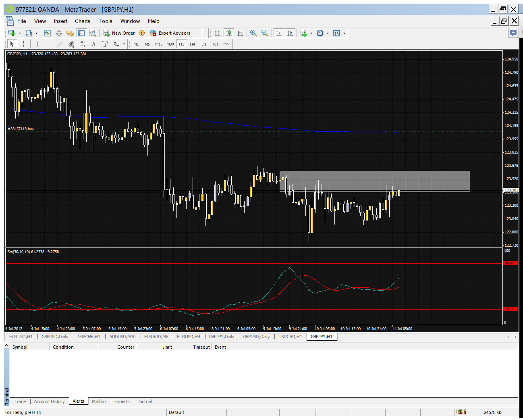
Task: Click the New Order button
Action: tap(119, 33)
